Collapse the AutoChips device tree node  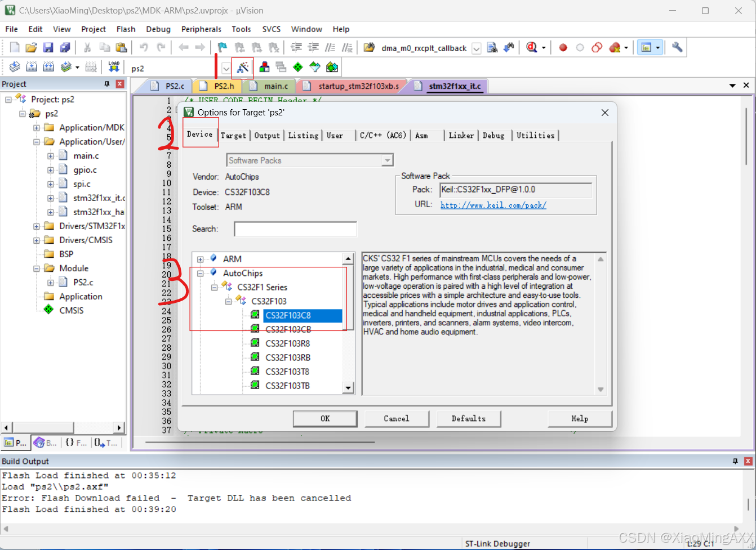201,273
